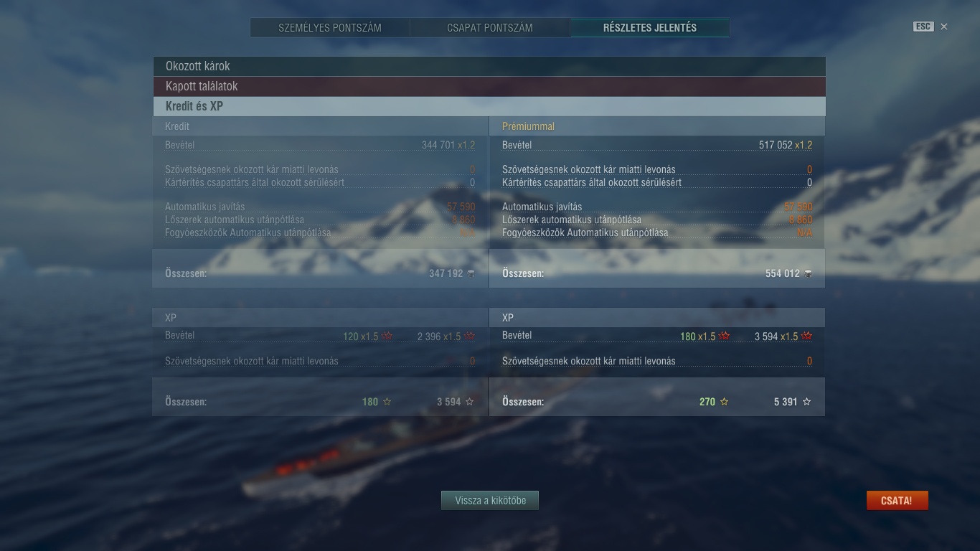
Task: Click red star icon beside premium 3 594 x1.5
Action: coord(807,336)
